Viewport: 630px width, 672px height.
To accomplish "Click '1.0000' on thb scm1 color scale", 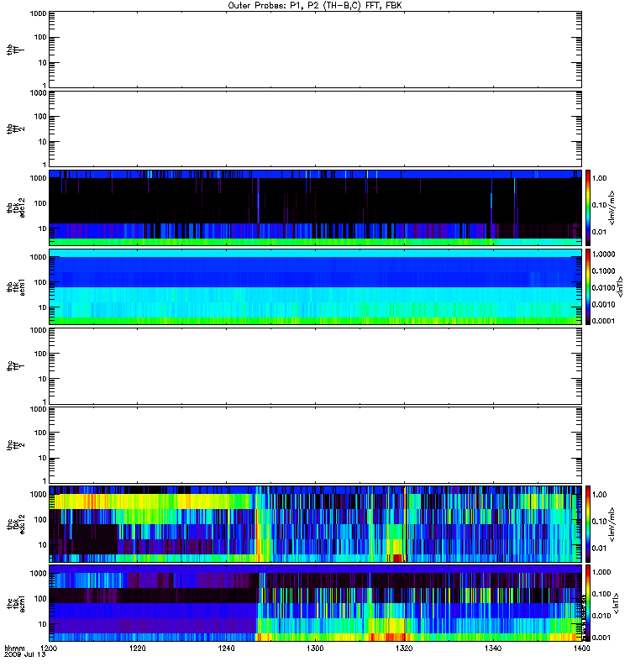I will pyautogui.click(x=603, y=255).
